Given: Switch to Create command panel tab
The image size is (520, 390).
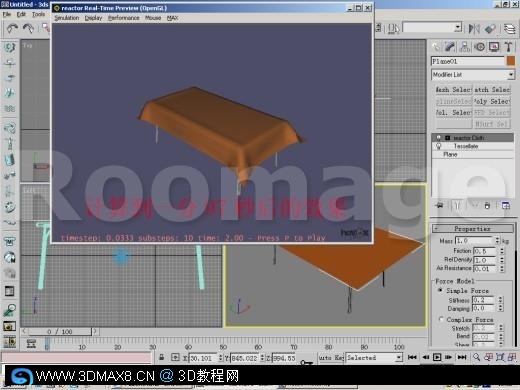Looking at the screenshot, I should click(436, 47).
